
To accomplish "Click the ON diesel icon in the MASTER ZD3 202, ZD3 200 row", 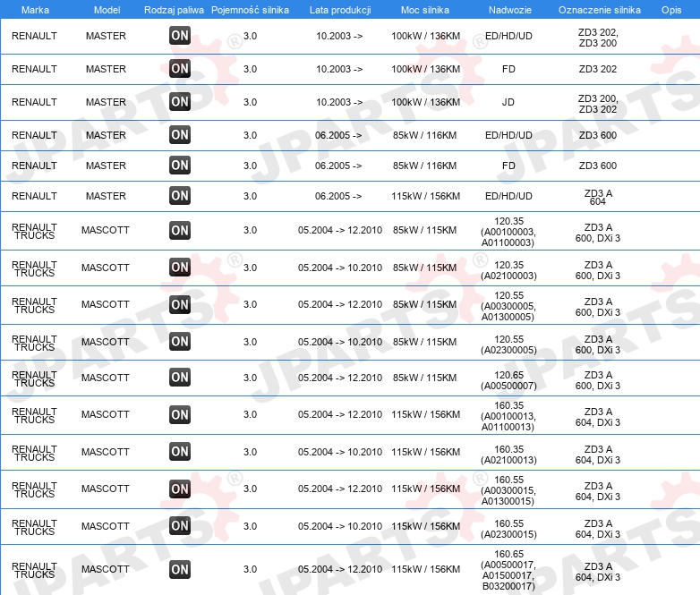I will 180,36.
